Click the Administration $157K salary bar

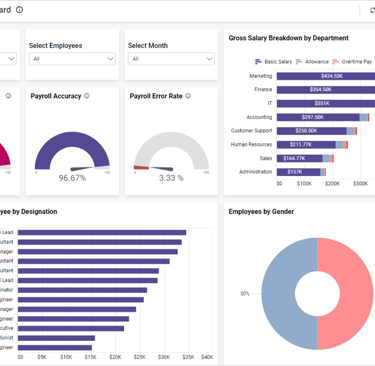pyautogui.click(x=299, y=172)
